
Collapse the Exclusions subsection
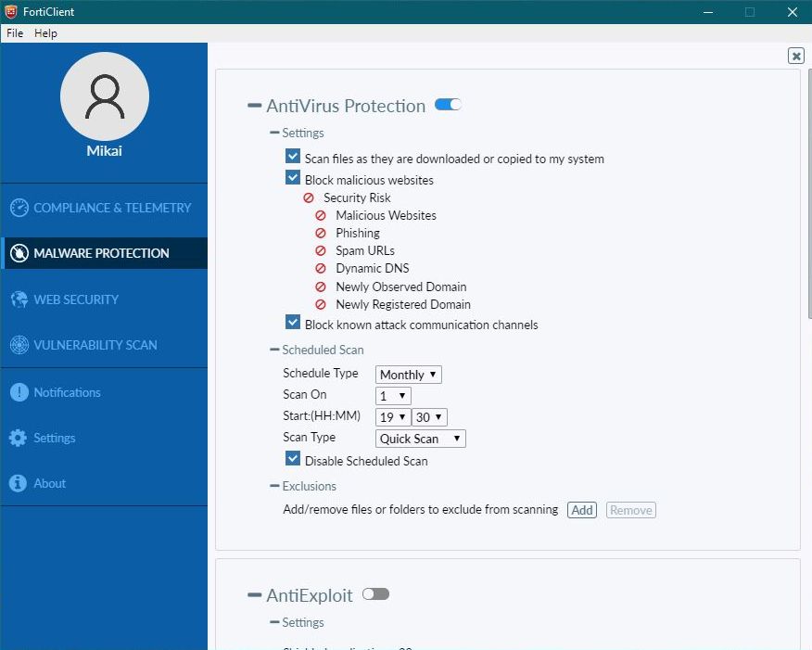tap(274, 486)
